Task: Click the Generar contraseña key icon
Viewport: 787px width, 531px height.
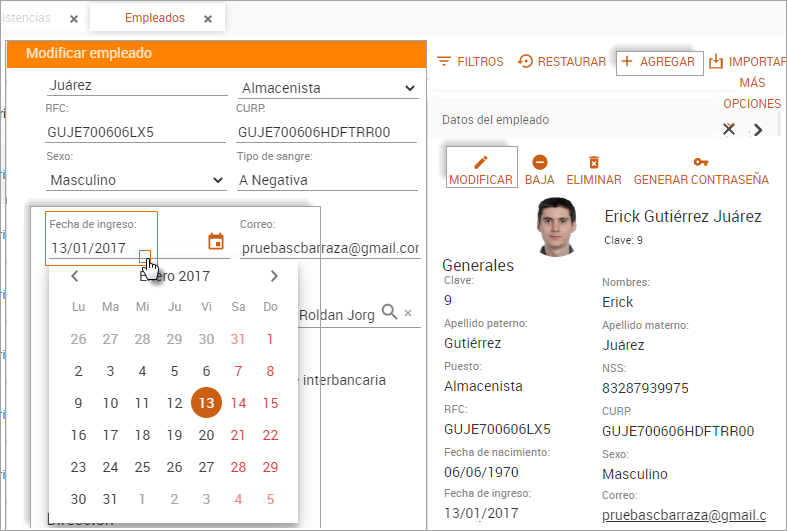Action: point(701,162)
